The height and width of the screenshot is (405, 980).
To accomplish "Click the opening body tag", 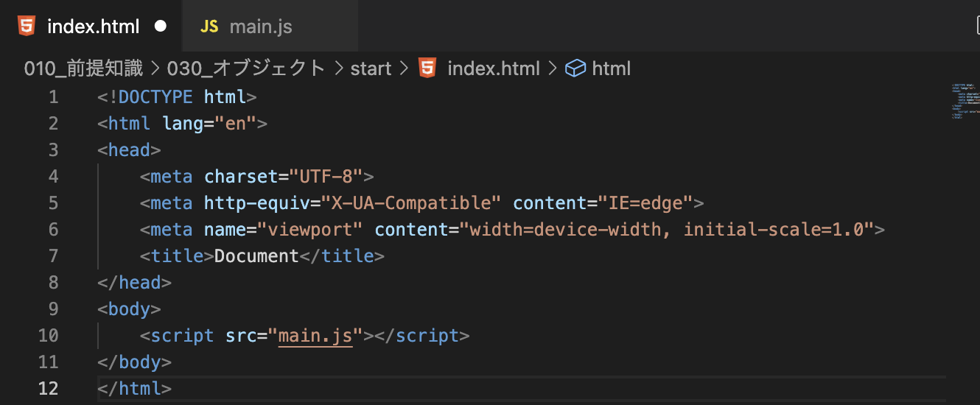I will pyautogui.click(x=129, y=309).
